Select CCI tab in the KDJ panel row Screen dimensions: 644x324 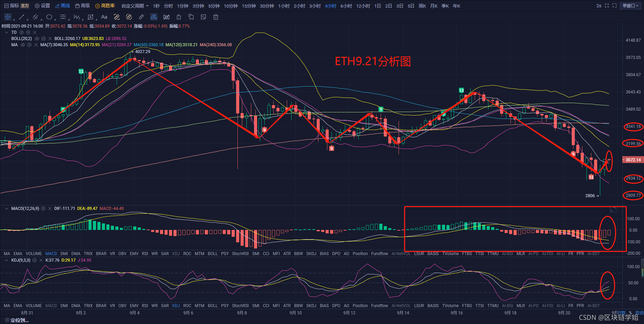tap(266, 306)
